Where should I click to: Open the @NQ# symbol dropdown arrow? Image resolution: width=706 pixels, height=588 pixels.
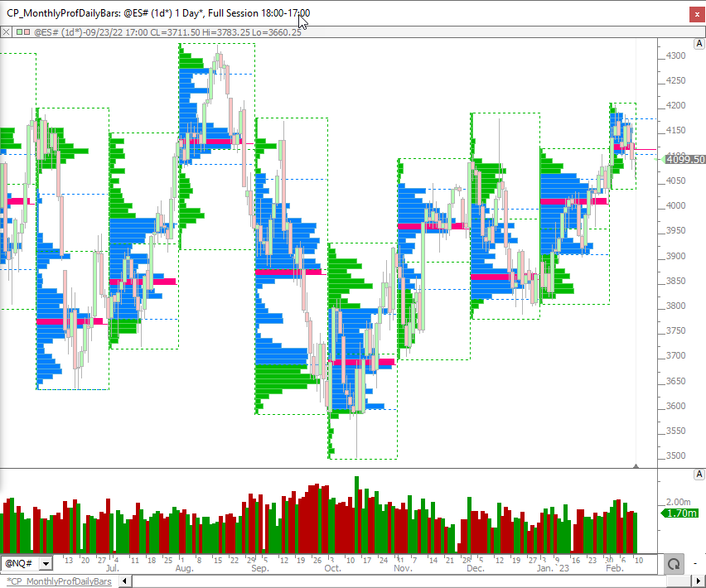[46, 564]
